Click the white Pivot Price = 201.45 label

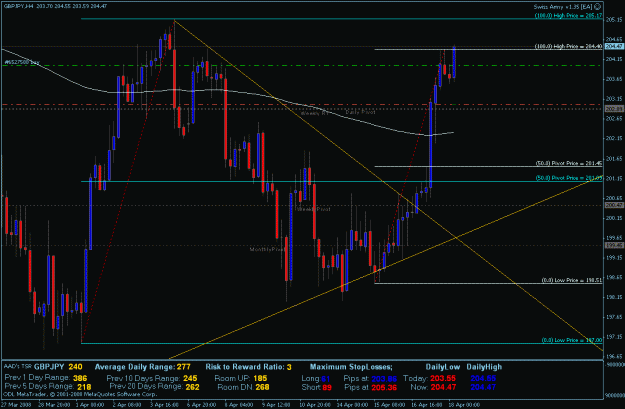click(569, 163)
